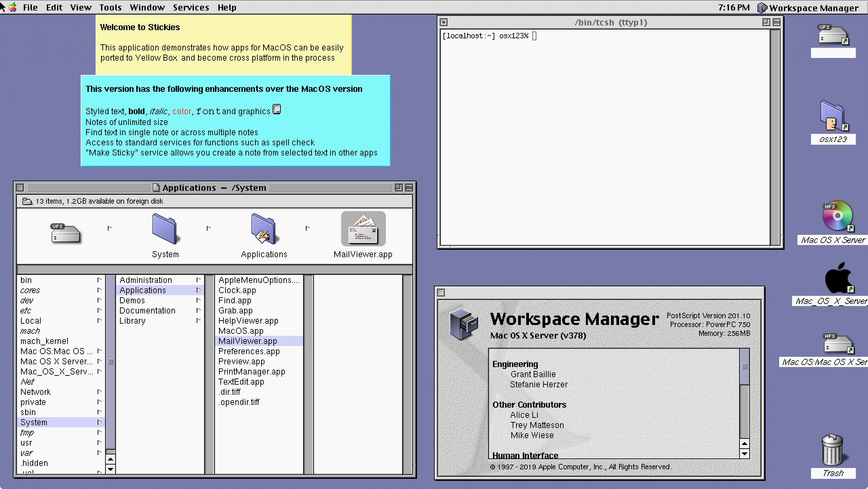Open the Services menu
Viewport: 868px width, 489px height.
(191, 7)
